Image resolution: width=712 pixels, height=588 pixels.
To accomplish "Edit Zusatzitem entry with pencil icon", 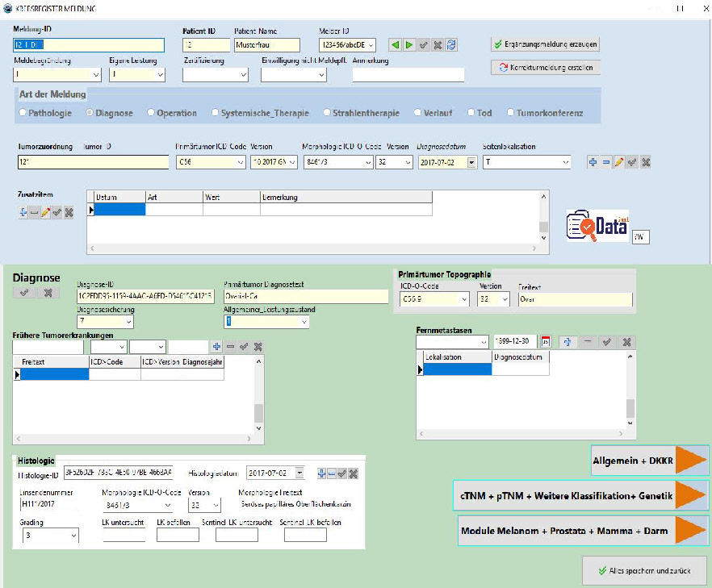I will click(x=45, y=212).
